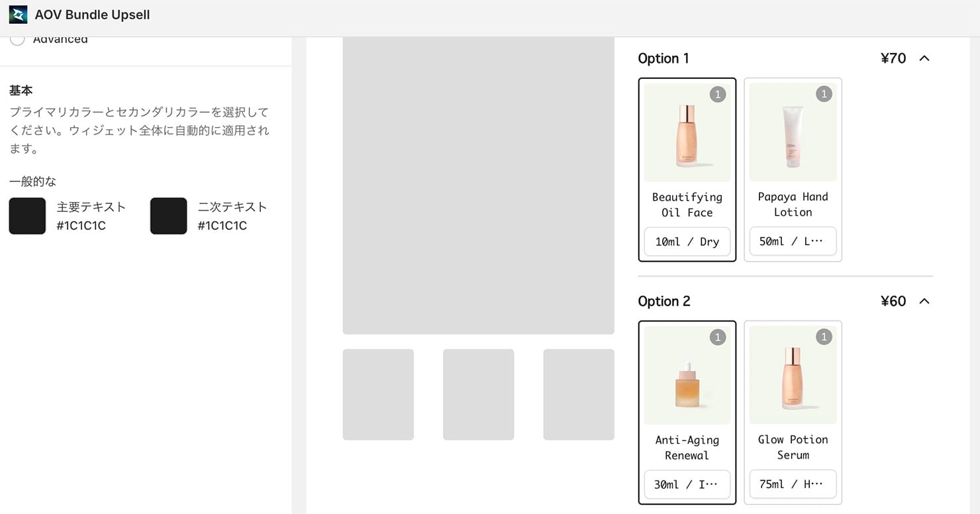Open the secondary text color swatch
Image resolution: width=980 pixels, height=514 pixels.
168,216
